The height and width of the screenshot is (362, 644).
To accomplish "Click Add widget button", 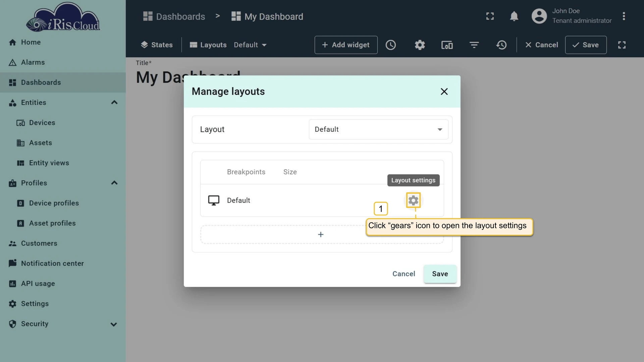I will click(346, 45).
